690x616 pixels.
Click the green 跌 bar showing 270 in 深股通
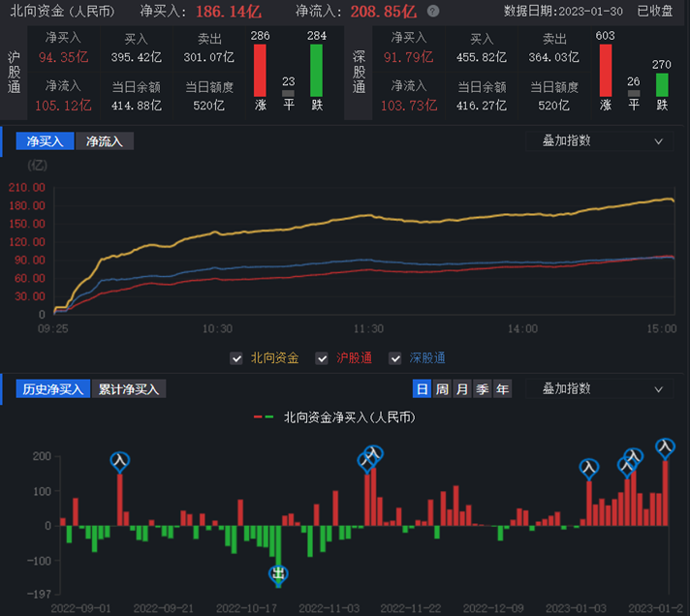662,85
